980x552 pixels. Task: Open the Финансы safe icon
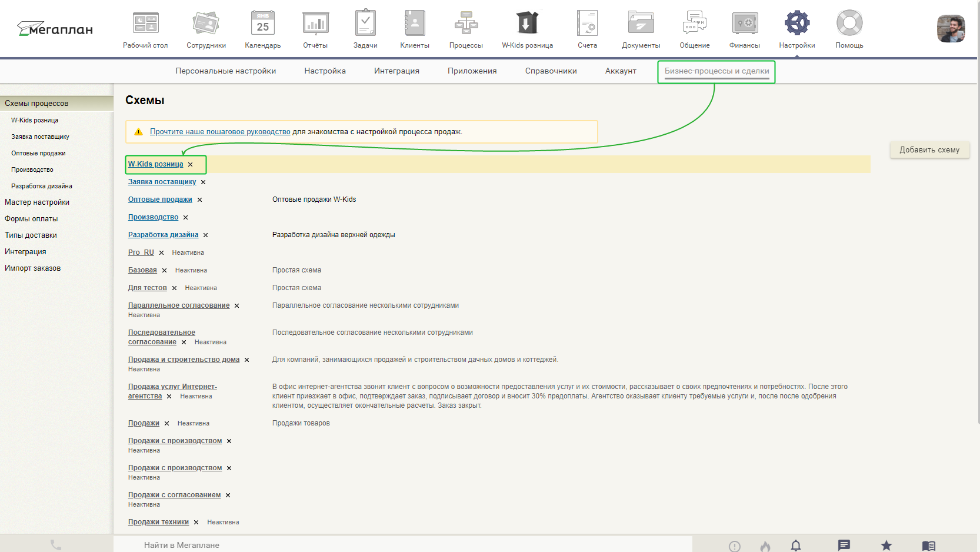[745, 24]
